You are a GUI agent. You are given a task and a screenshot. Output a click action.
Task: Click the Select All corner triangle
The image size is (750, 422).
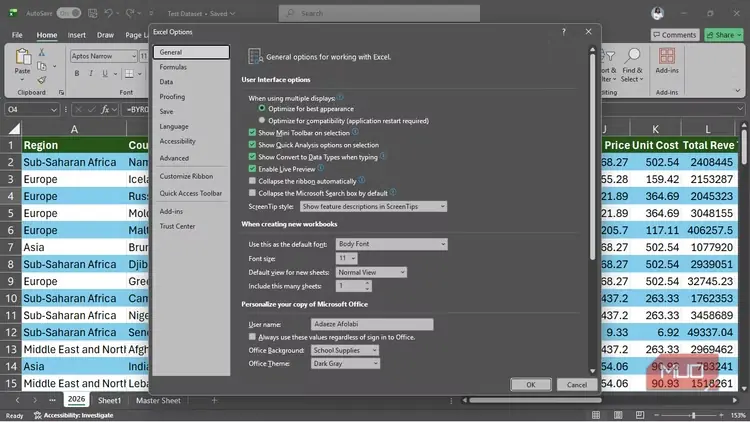15,129
